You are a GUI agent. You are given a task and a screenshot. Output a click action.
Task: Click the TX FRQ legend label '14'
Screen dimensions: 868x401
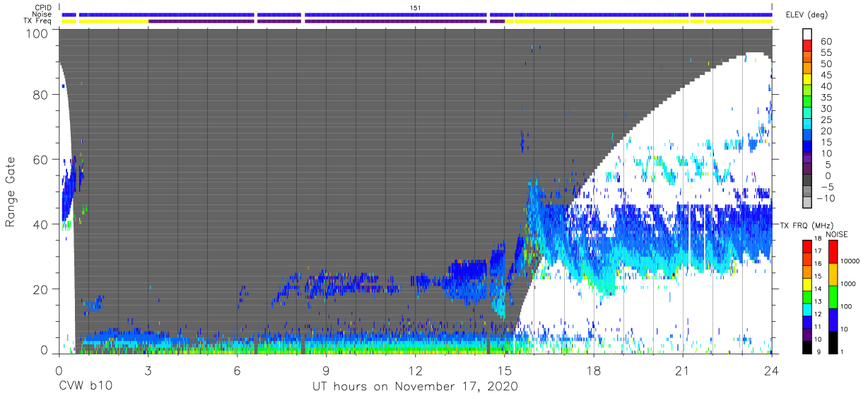(x=819, y=289)
